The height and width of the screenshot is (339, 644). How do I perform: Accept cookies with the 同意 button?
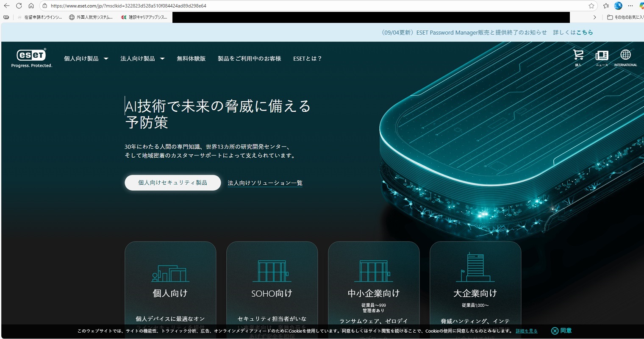561,331
